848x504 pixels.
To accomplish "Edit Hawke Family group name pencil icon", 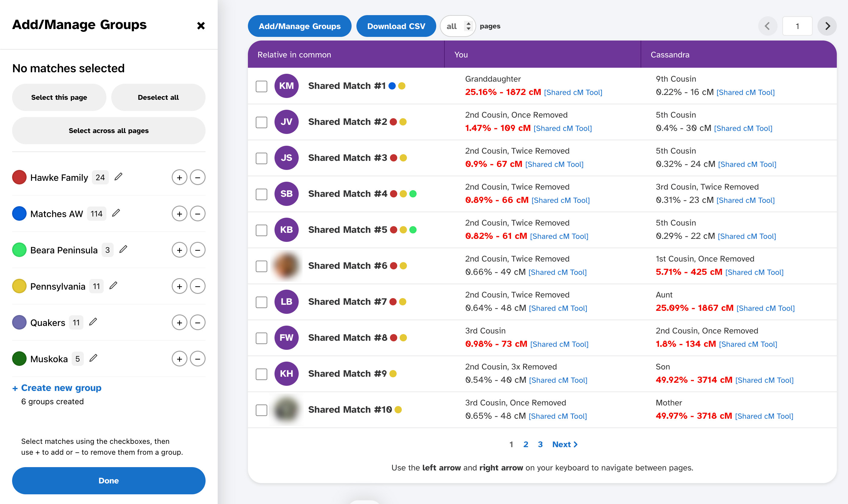I will click(118, 177).
